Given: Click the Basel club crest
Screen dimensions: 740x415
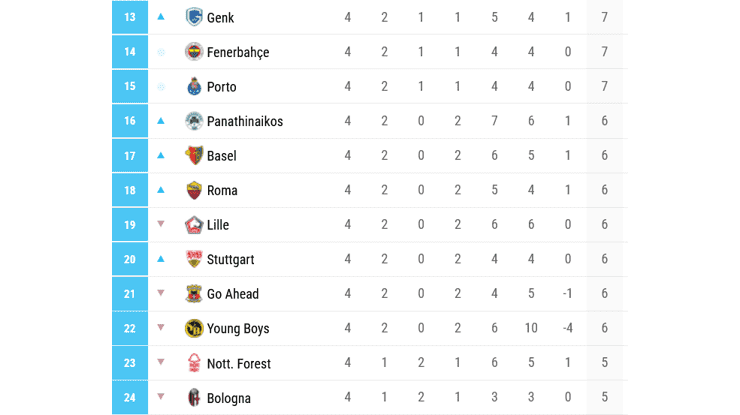Looking at the screenshot, I should [194, 156].
